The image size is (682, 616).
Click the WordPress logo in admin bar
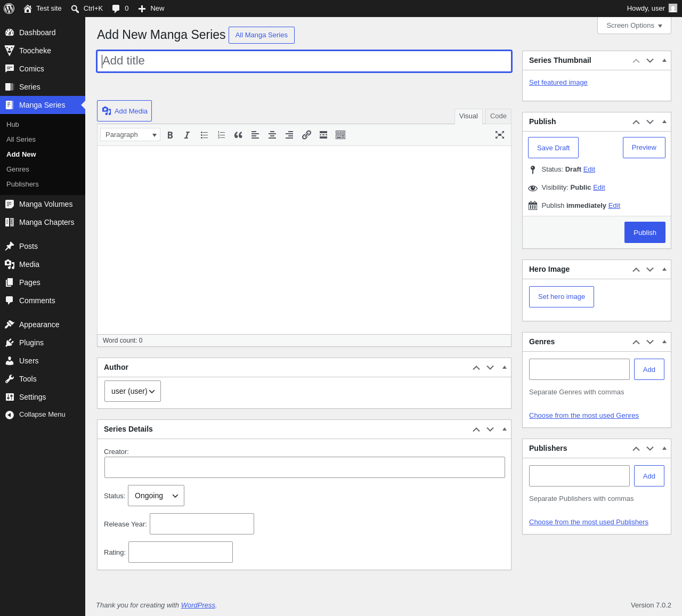coord(9,9)
